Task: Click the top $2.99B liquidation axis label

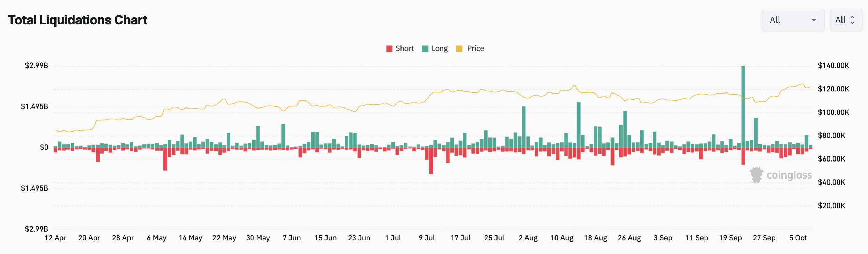Action: (36, 66)
